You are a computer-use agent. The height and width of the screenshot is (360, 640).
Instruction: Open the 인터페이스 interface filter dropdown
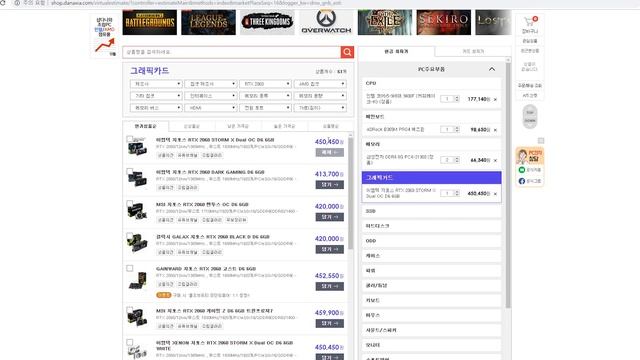(x=211, y=96)
